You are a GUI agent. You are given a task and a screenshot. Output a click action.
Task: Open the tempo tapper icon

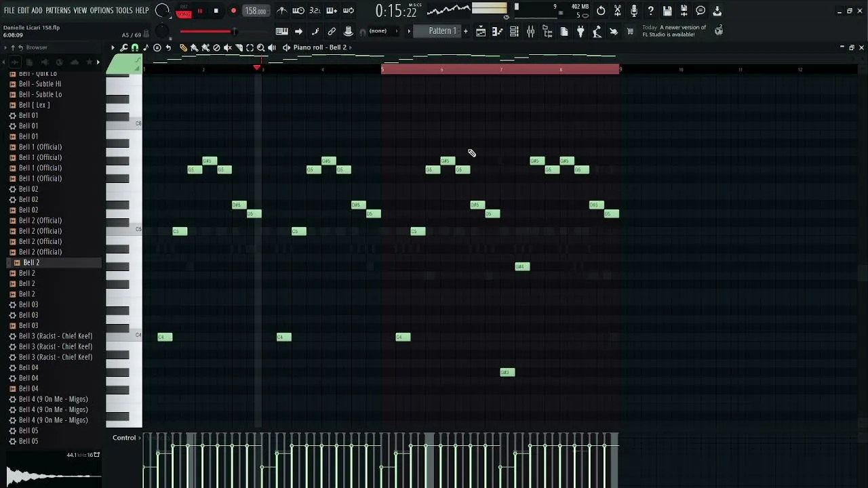tap(597, 31)
